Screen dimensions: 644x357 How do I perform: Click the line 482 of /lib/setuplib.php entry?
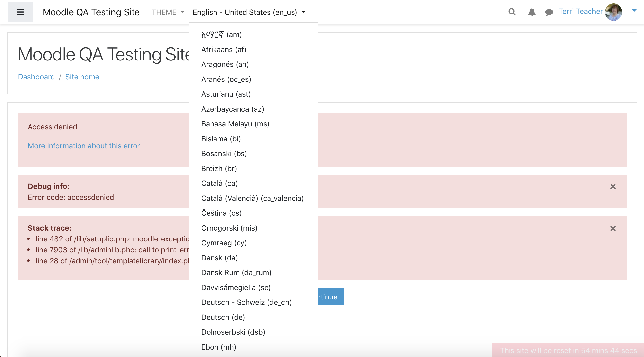pos(112,239)
